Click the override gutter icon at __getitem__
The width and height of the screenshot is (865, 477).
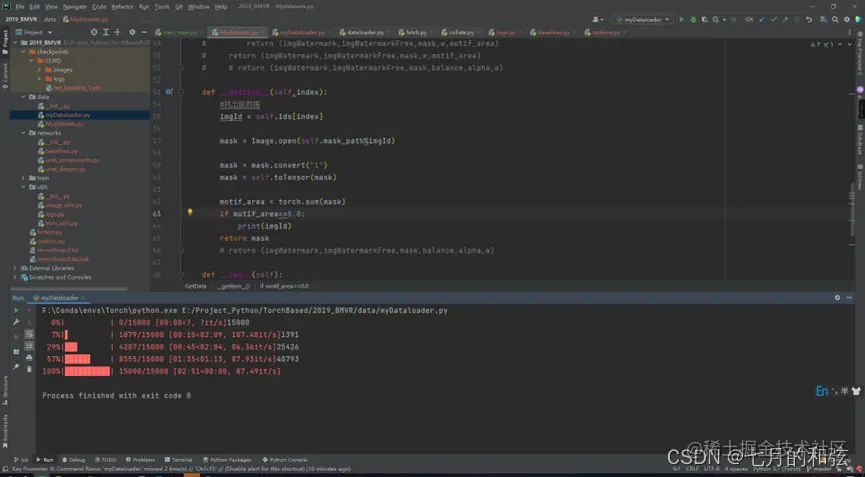tap(169, 92)
